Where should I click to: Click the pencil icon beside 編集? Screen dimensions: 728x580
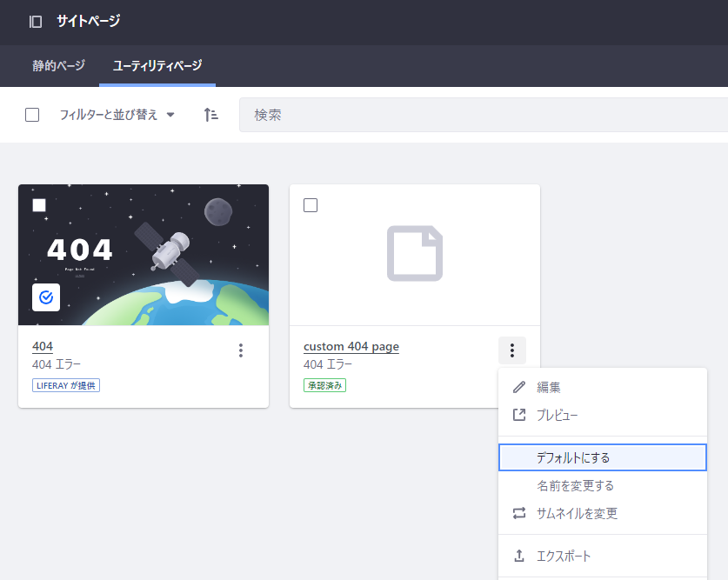tap(519, 387)
